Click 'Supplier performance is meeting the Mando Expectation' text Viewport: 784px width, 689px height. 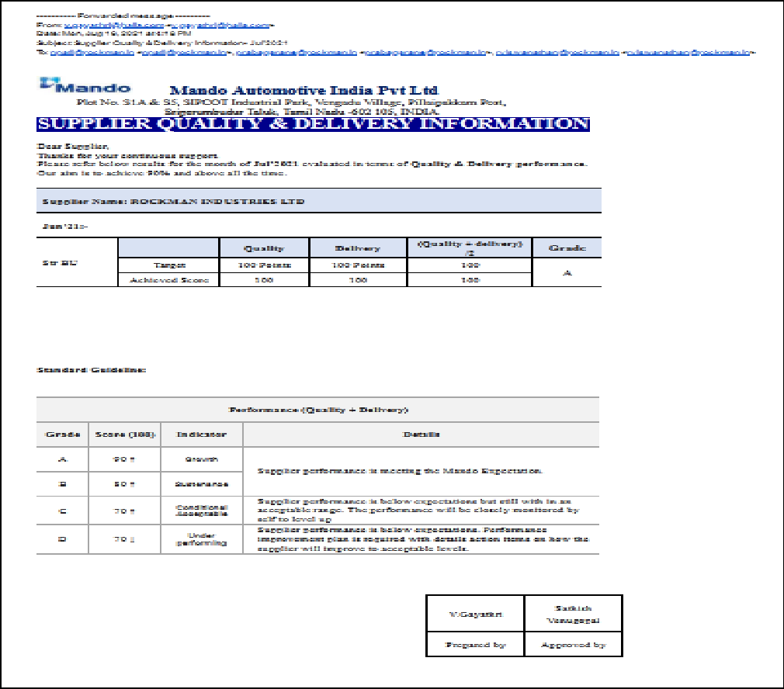pos(400,471)
